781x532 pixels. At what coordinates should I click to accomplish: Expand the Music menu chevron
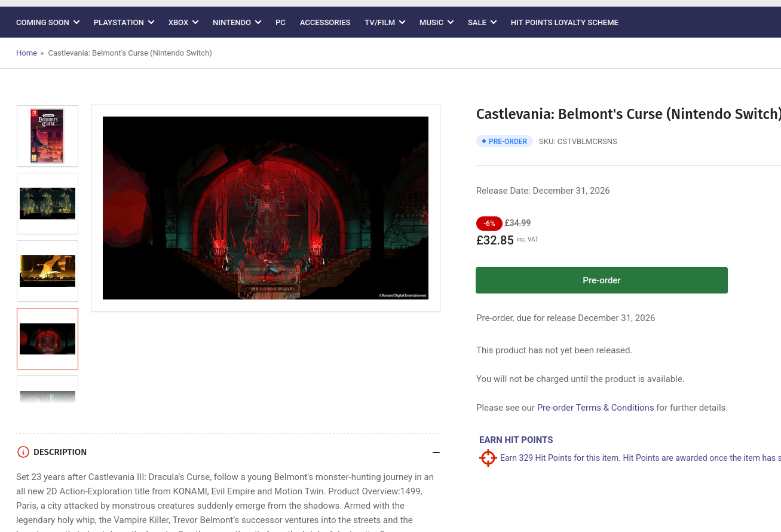point(451,22)
